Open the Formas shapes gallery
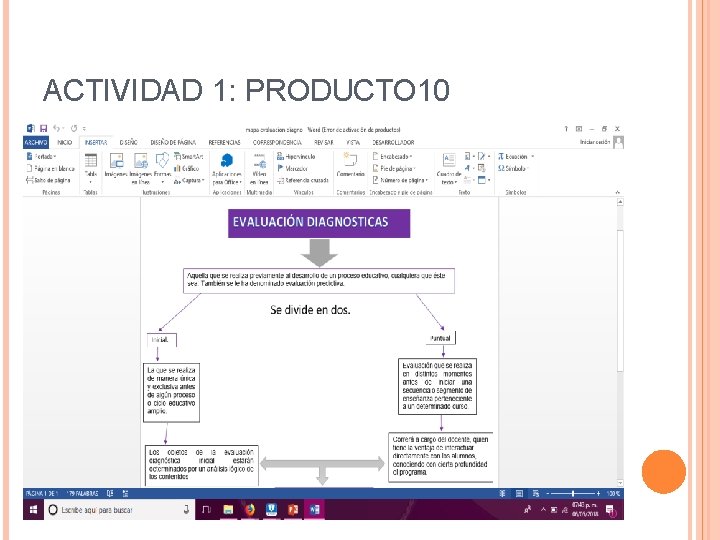The width and height of the screenshot is (720, 540). (x=162, y=166)
